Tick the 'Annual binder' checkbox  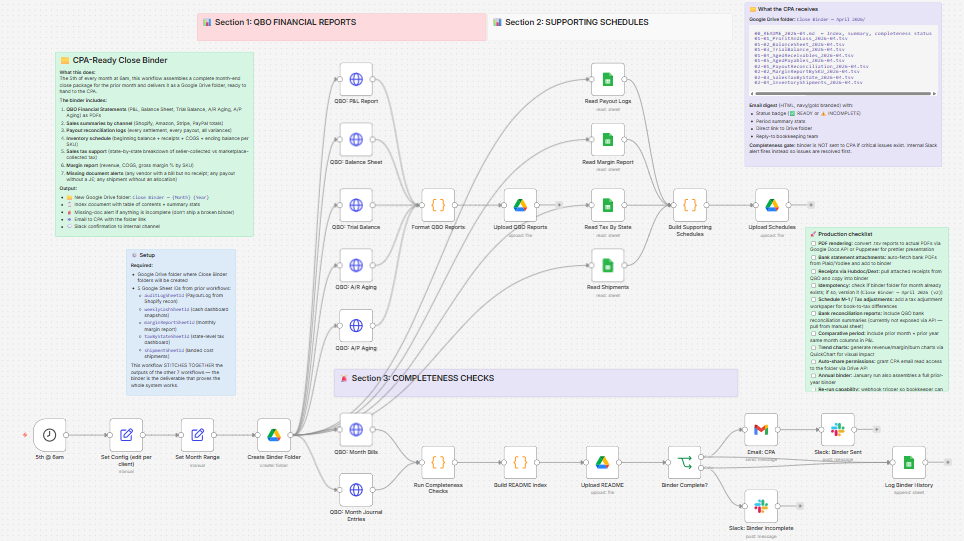(813, 376)
